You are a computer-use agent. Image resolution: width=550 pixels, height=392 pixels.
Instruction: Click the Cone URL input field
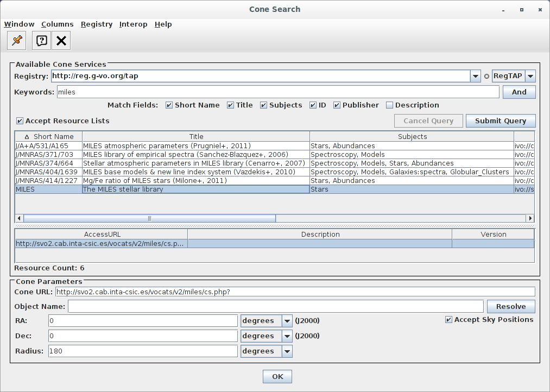(295, 292)
